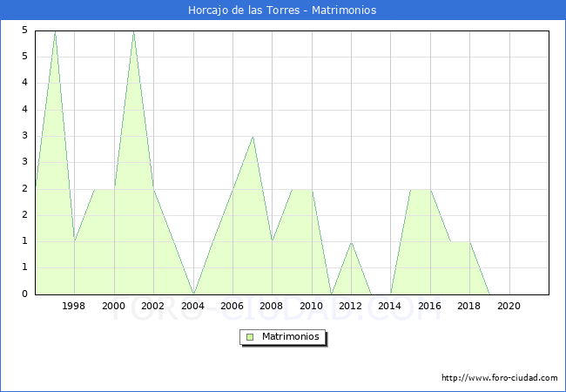Screen dimensions: 566x392
Task: Click the 1997 peak of the area chart
Action: (x=55, y=32)
